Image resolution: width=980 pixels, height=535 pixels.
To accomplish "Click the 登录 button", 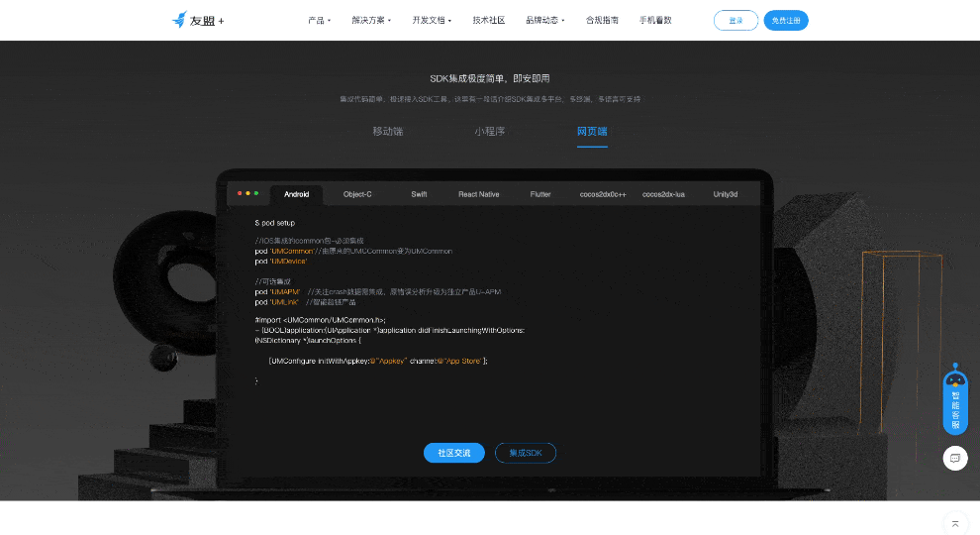I will point(735,21).
